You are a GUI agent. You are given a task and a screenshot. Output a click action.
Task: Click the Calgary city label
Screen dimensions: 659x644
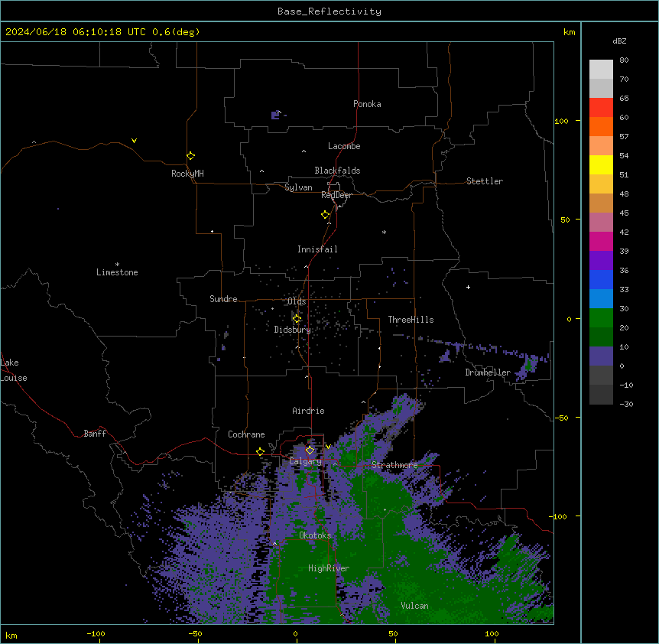pyautogui.click(x=306, y=461)
